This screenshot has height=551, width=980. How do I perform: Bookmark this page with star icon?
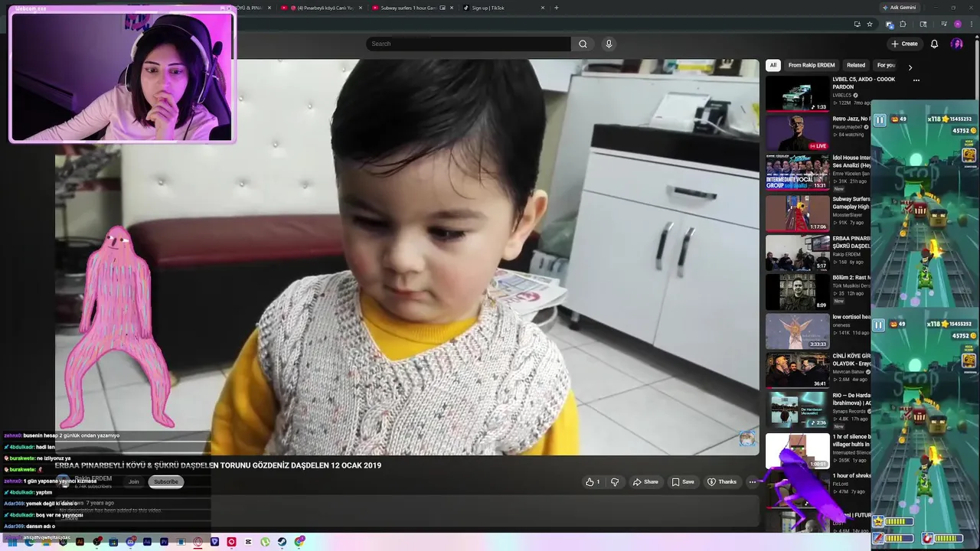click(870, 24)
